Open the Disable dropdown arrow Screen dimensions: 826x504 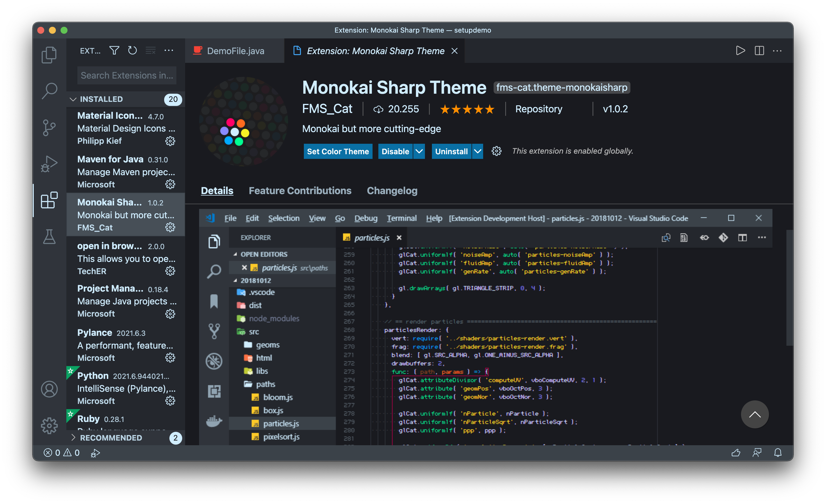click(419, 151)
